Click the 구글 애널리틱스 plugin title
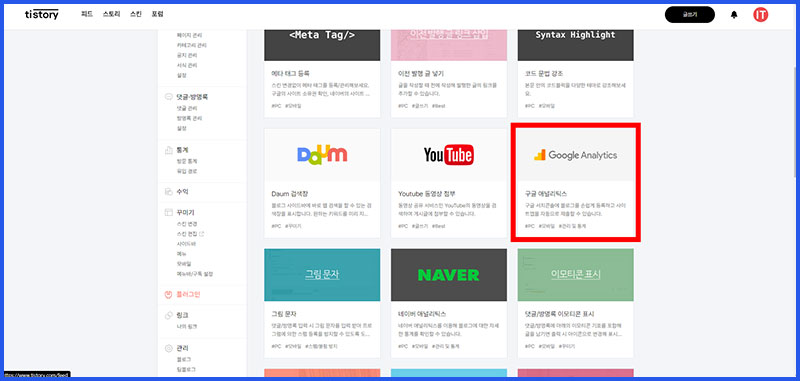 pos(546,194)
